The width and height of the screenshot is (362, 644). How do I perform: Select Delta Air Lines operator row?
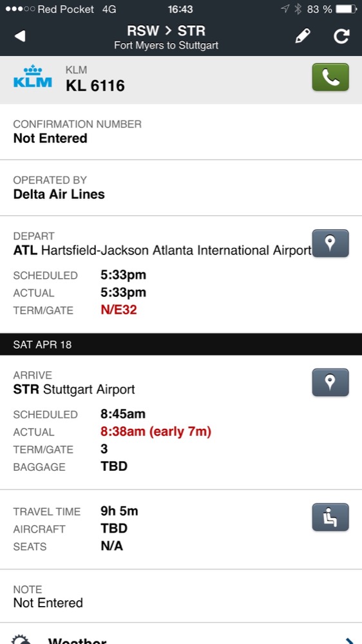pyautogui.click(x=181, y=187)
